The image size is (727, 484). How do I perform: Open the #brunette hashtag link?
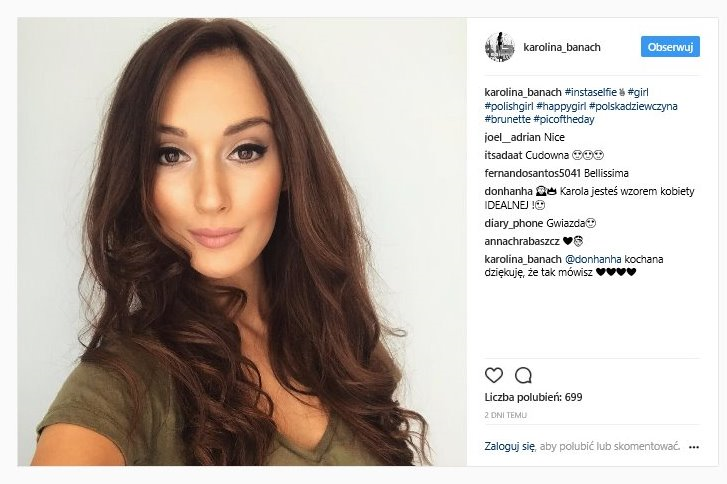tap(507, 119)
